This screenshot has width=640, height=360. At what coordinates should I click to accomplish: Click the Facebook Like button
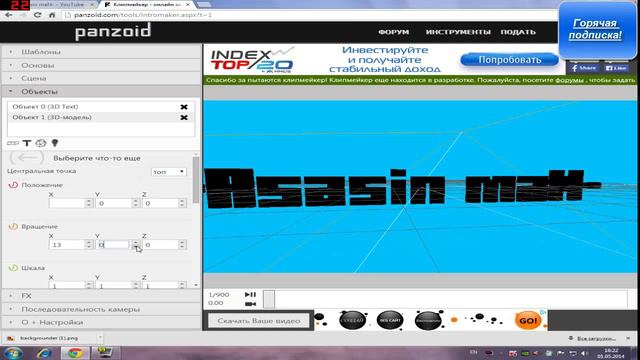click(616, 68)
